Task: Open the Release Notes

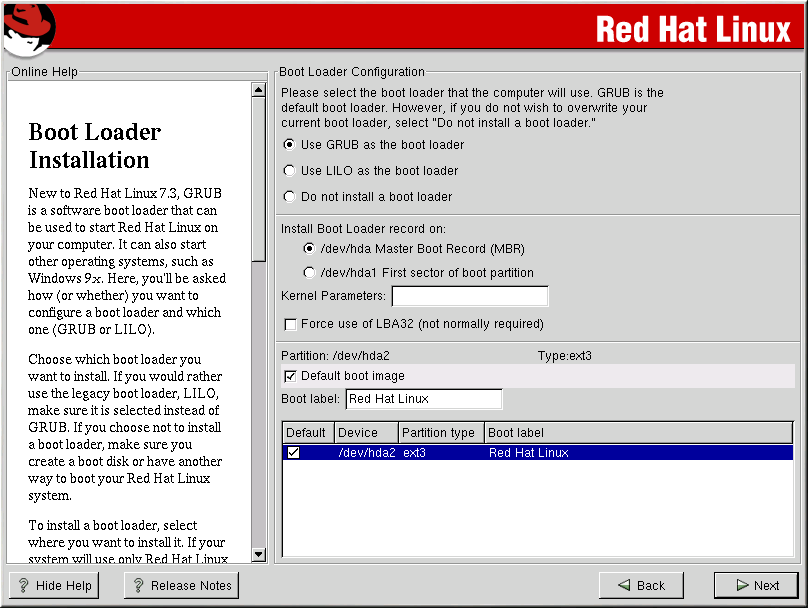Action: [x=181, y=586]
